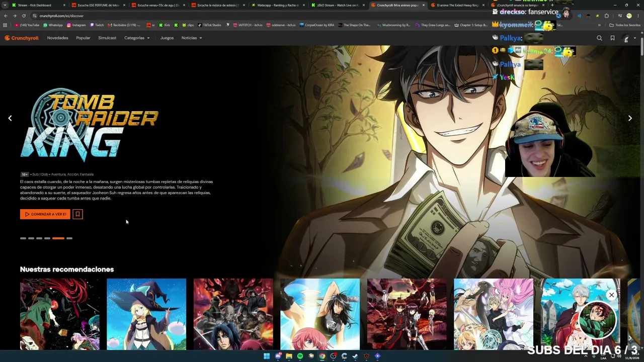Open the clips bookmark
The image size is (644, 362).
point(188,25)
